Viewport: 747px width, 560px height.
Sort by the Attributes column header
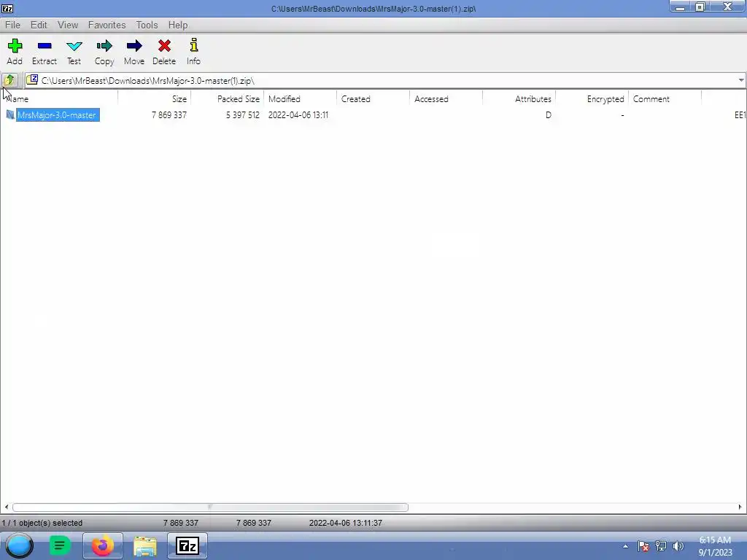tap(519, 98)
